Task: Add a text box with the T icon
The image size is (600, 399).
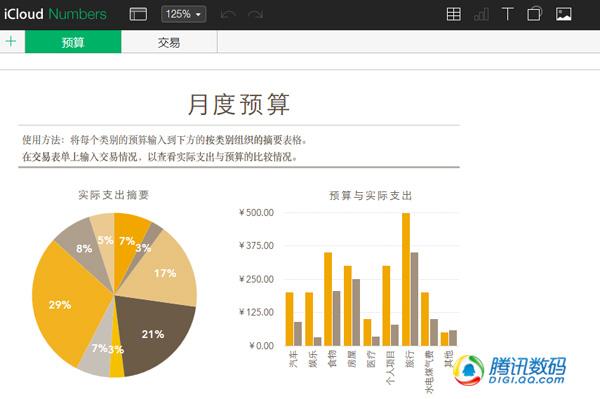Action: (x=507, y=14)
